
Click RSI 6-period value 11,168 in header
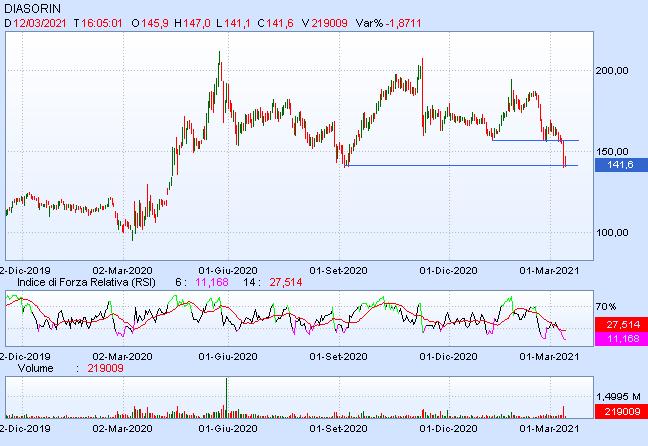[x=212, y=282]
